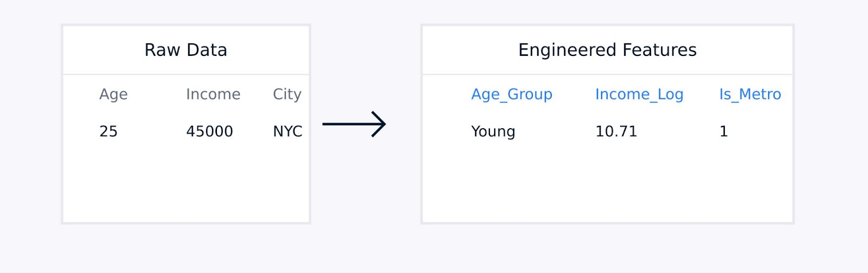
Task: Select the age value 25
Action: tap(108, 131)
